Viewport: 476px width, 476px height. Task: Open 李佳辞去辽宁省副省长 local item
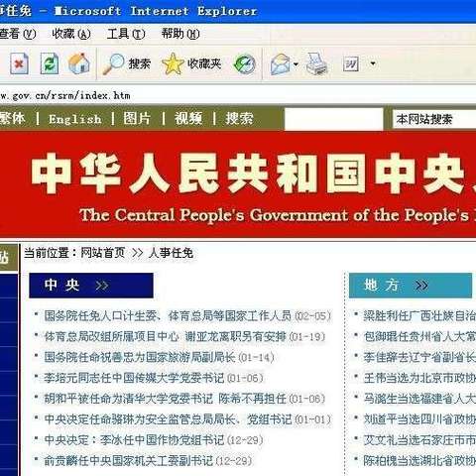click(x=419, y=357)
